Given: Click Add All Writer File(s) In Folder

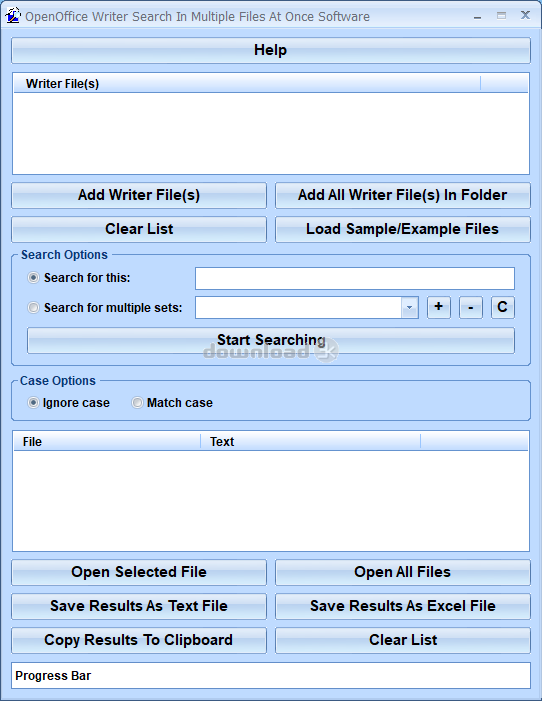Looking at the screenshot, I should (403, 195).
